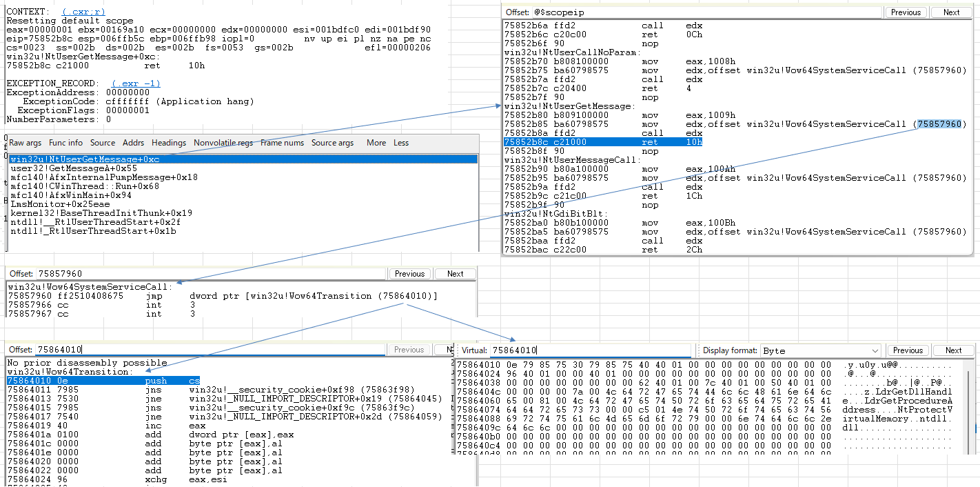This screenshot has width=980, height=487.
Task: Click the .exr -1 exception record link
Action: point(136,83)
